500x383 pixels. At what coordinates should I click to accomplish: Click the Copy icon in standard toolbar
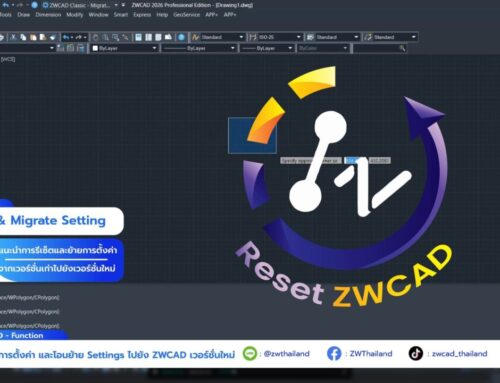(23, 37)
